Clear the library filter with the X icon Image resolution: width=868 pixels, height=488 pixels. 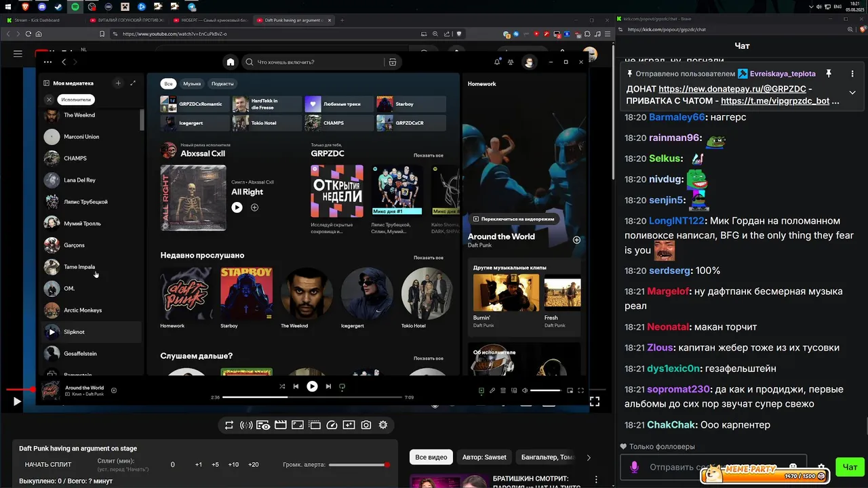pyautogui.click(x=49, y=99)
